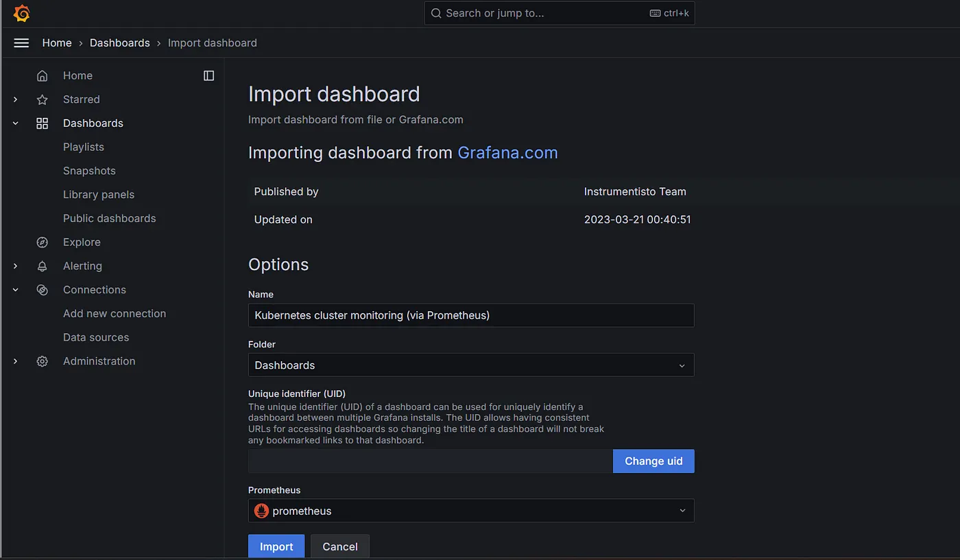Click the Dashboards breadcrumb
This screenshot has height=560, width=960.
tap(120, 42)
